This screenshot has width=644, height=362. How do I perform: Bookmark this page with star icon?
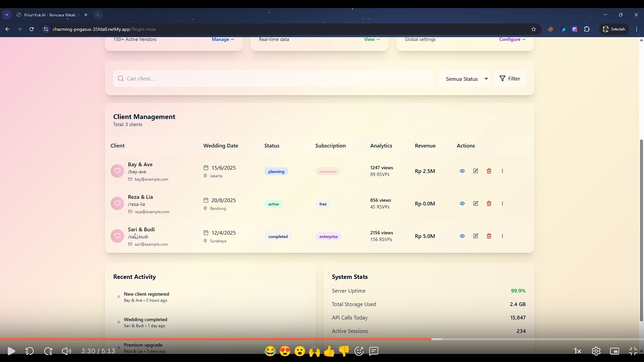tap(534, 29)
